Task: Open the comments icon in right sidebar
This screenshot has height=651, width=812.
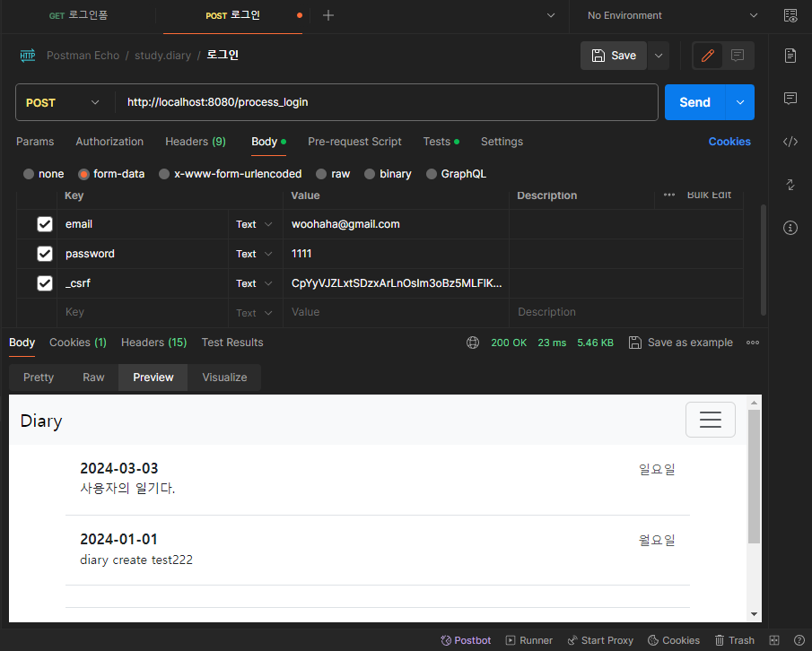Action: click(x=790, y=98)
